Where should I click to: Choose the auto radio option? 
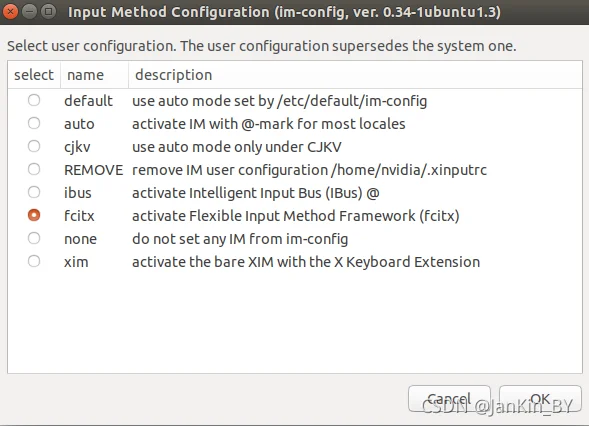point(34,123)
